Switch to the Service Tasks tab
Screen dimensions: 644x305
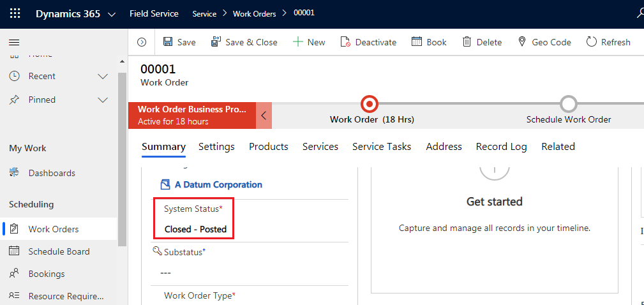click(382, 147)
